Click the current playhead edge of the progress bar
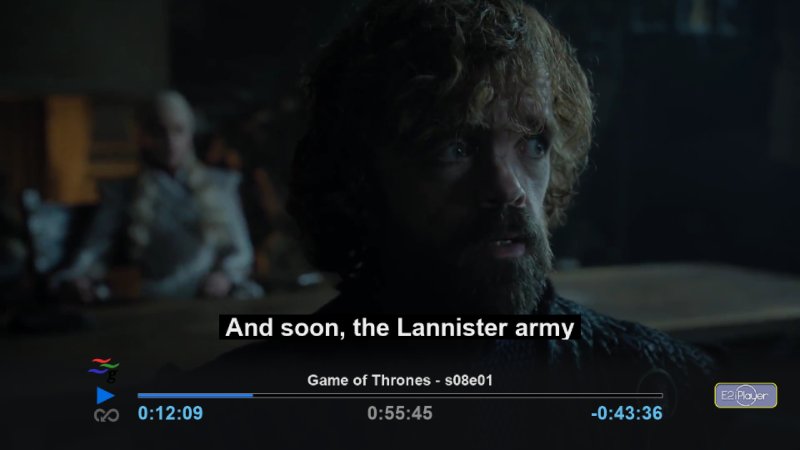Screen dimensions: 800x450 (x=252, y=395)
